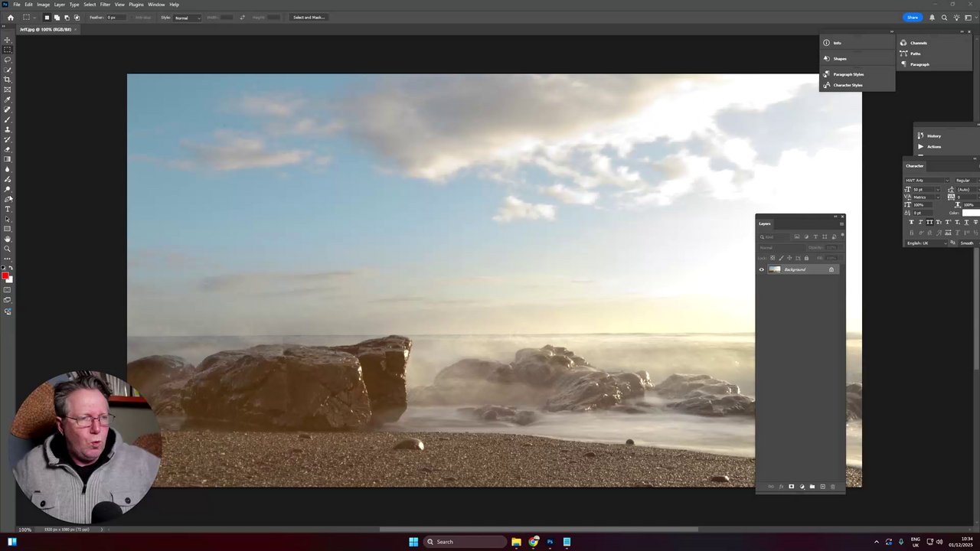Select the Eraser tool
This screenshot has width=980, height=551.
coord(8,149)
